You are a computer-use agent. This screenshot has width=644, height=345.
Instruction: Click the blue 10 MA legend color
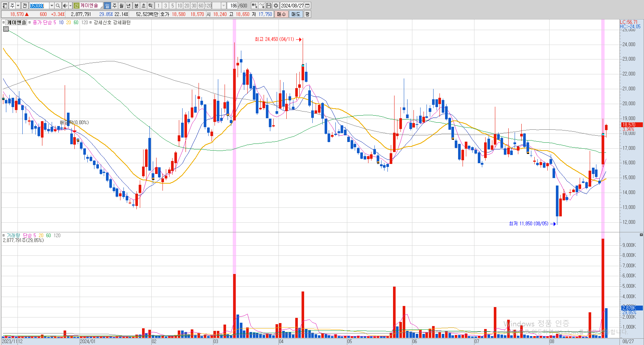61,22
